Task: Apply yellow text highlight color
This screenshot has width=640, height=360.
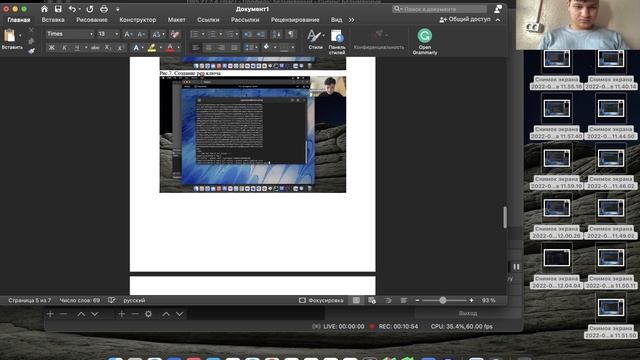Action: click(x=151, y=48)
